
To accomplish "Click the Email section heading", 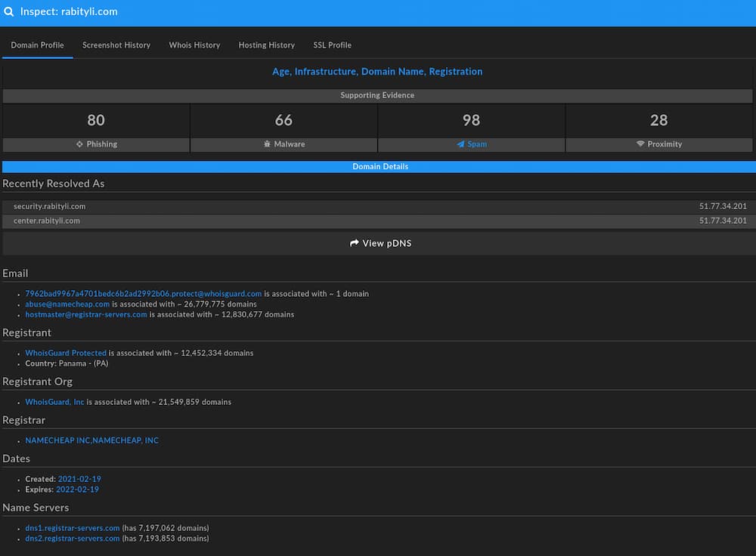I will pos(15,273).
